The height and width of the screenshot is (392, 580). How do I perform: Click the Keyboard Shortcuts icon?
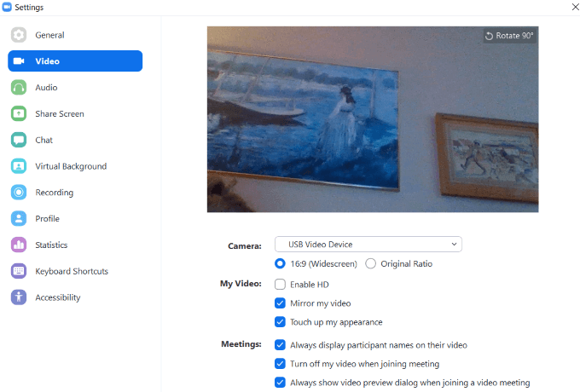tap(19, 271)
